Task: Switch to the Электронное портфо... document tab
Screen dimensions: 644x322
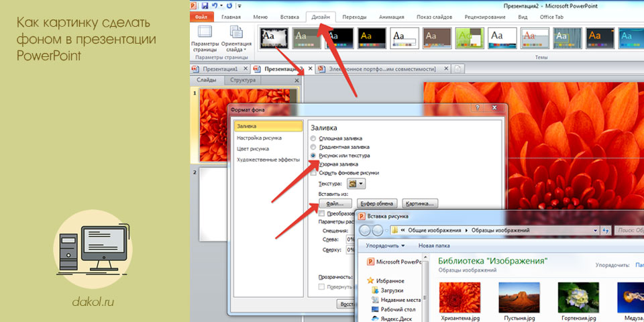Action: pyautogui.click(x=382, y=69)
